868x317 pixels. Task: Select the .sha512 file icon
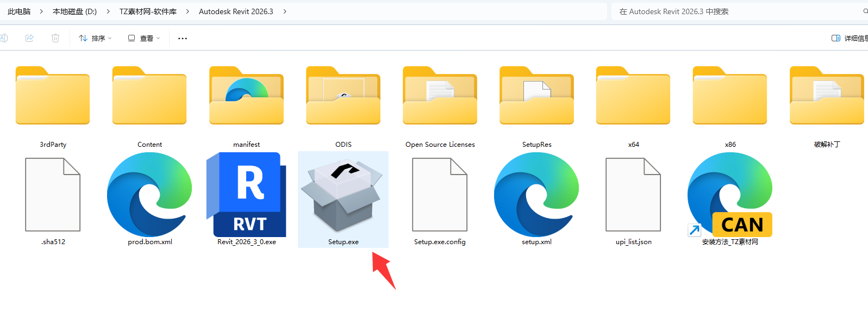[53, 195]
